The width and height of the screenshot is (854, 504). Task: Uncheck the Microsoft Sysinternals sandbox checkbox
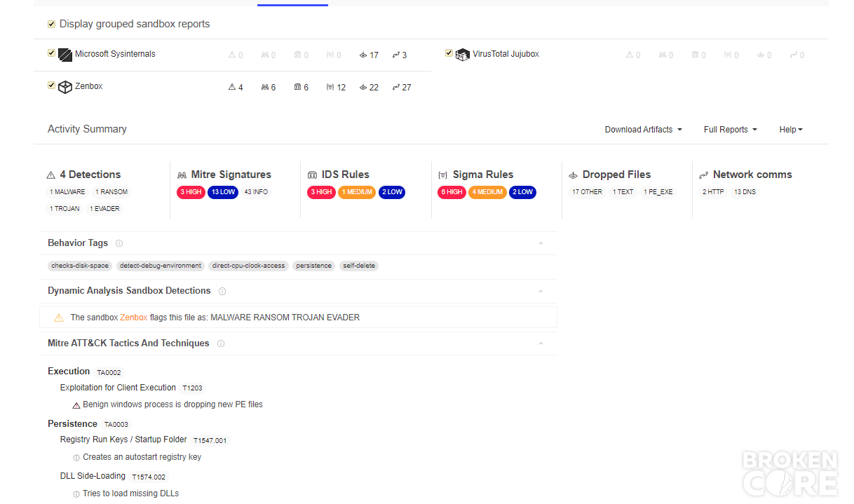pyautogui.click(x=51, y=53)
